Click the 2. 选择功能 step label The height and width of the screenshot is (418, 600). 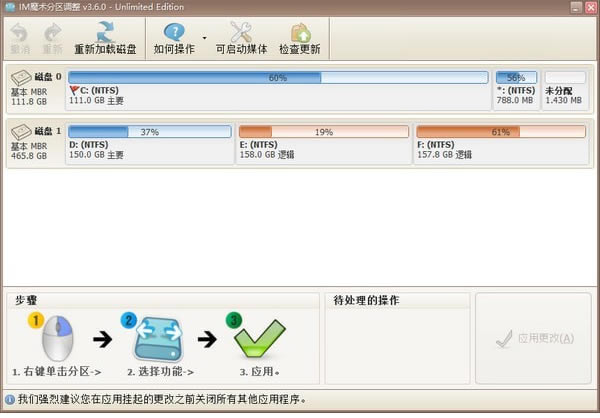pyautogui.click(x=161, y=372)
